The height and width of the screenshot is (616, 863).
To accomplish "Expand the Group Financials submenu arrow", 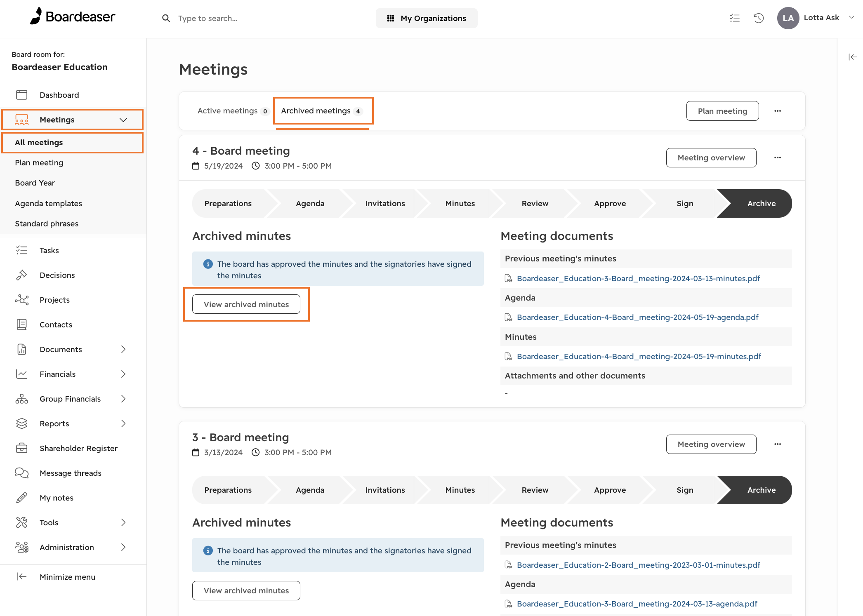I will pyautogui.click(x=123, y=399).
